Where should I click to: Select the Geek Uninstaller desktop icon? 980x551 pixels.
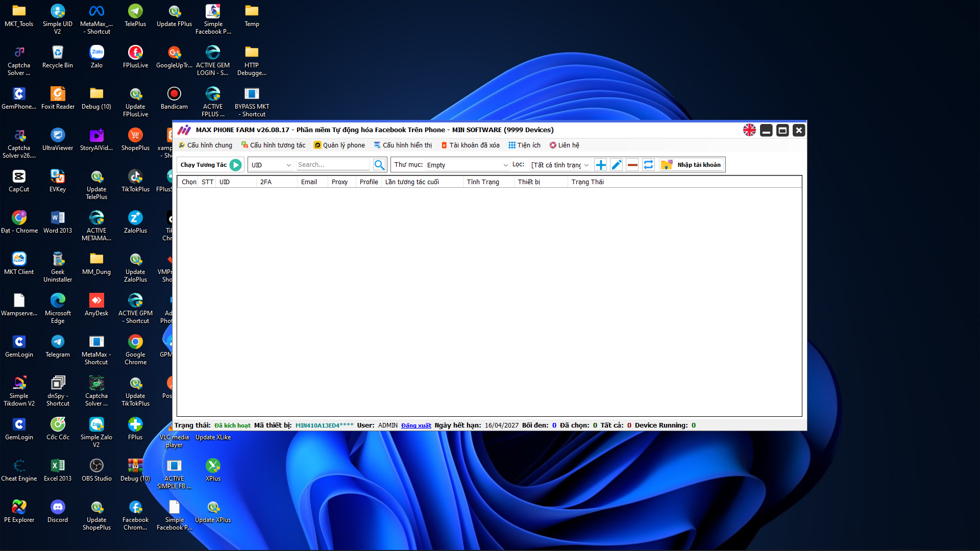pos(58,267)
